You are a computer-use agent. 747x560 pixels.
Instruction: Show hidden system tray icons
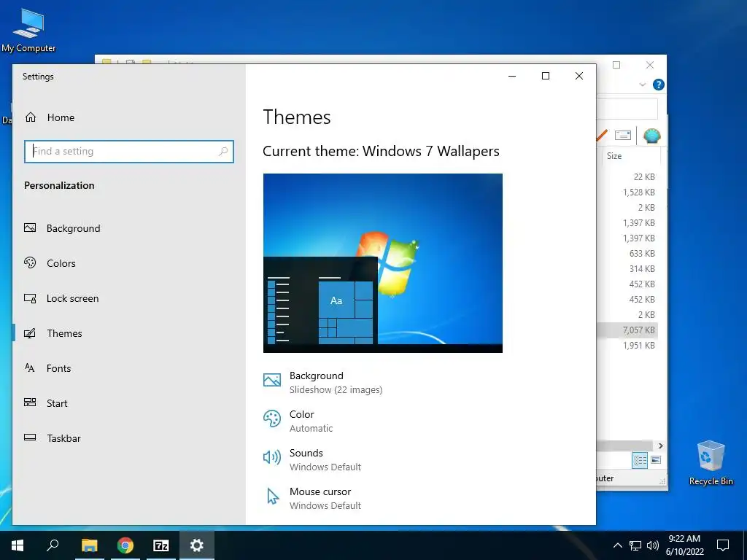point(617,545)
